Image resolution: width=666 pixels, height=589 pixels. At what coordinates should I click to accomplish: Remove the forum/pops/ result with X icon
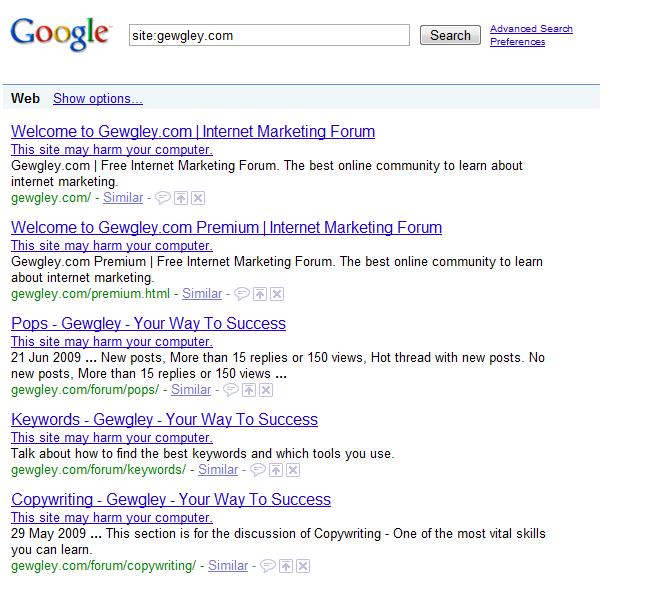[266, 390]
